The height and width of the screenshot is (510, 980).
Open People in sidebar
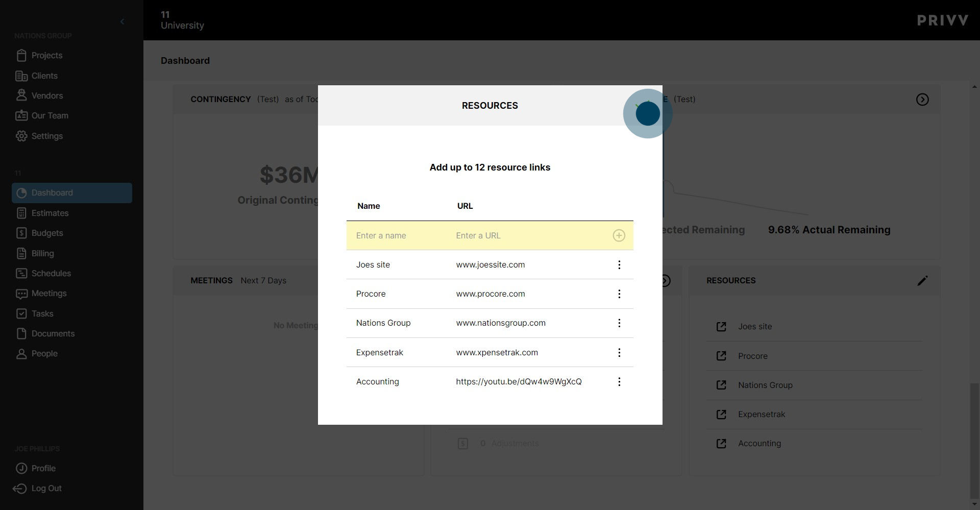44,354
